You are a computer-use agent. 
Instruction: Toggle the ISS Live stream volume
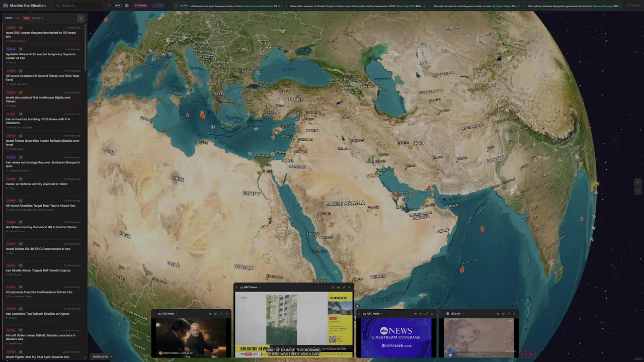pyautogui.click(x=503, y=314)
